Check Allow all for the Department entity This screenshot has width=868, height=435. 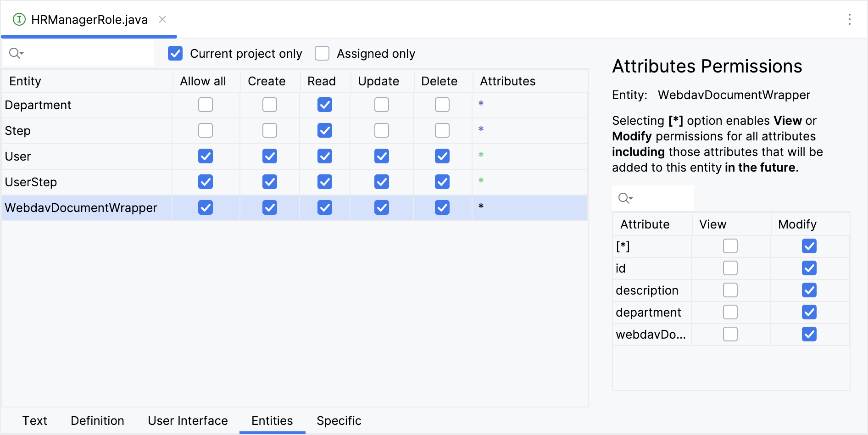pos(206,105)
